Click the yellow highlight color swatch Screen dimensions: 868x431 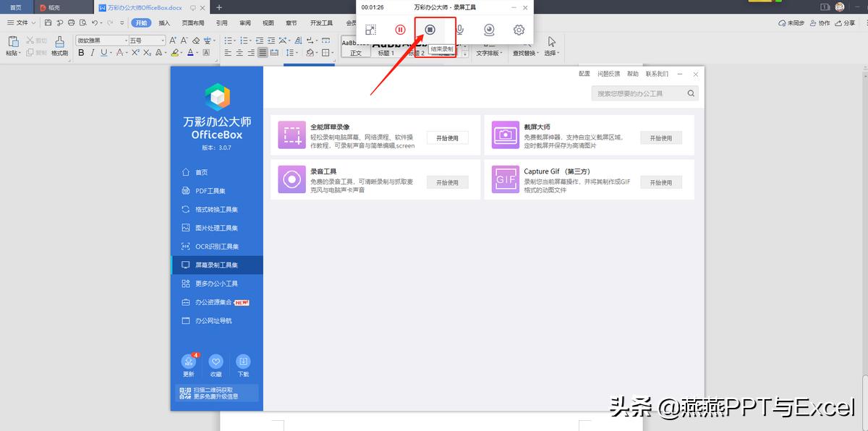click(175, 52)
